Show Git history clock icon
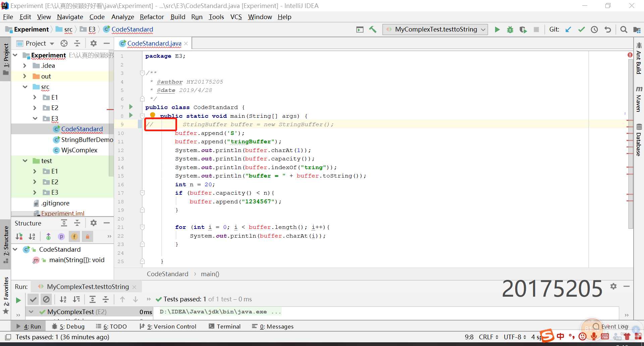Viewport: 644px width, 346px height. [594, 30]
